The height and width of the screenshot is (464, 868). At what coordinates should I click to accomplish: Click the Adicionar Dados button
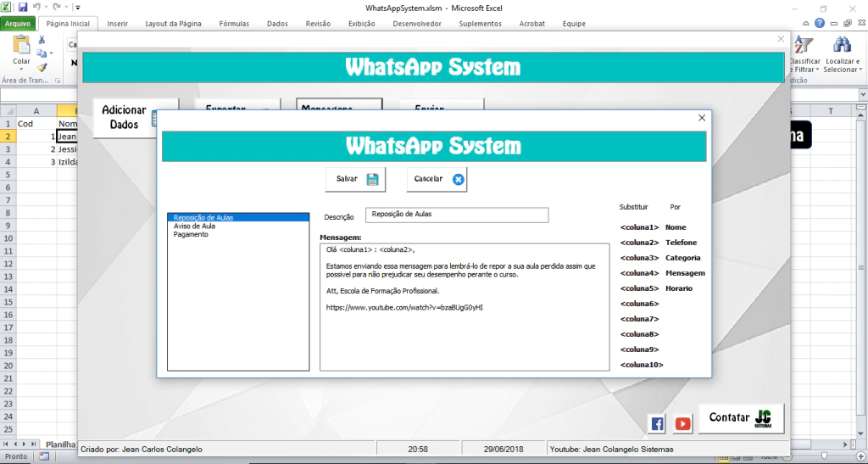[x=125, y=118]
